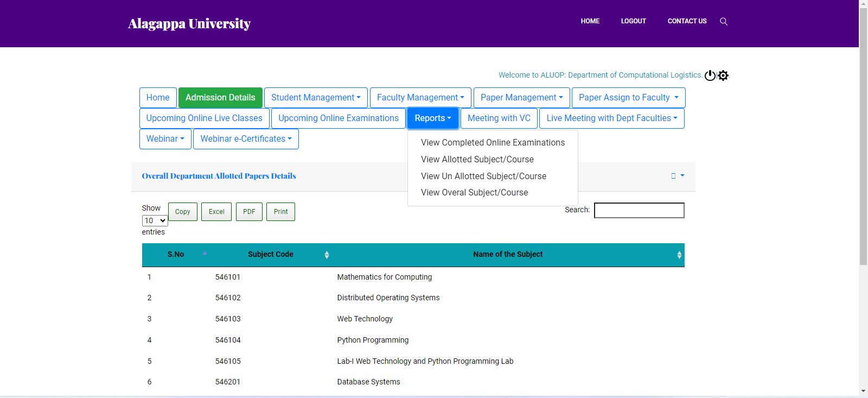This screenshot has width=868, height=398.
Task: Change the show entries count select
Action: [x=155, y=220]
